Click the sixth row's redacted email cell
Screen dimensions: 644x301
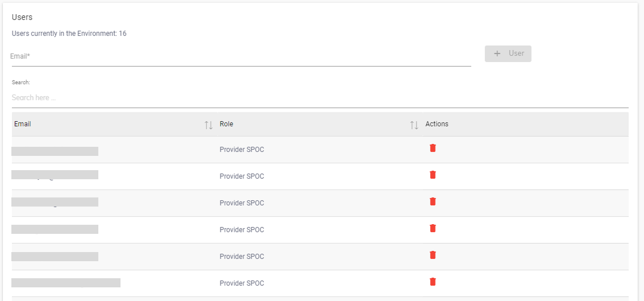(x=66, y=283)
